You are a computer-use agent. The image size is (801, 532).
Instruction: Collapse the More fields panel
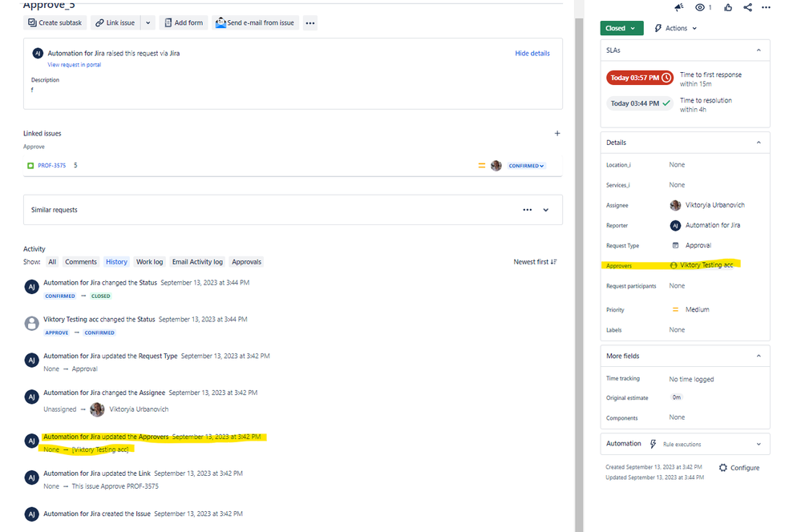click(x=759, y=356)
